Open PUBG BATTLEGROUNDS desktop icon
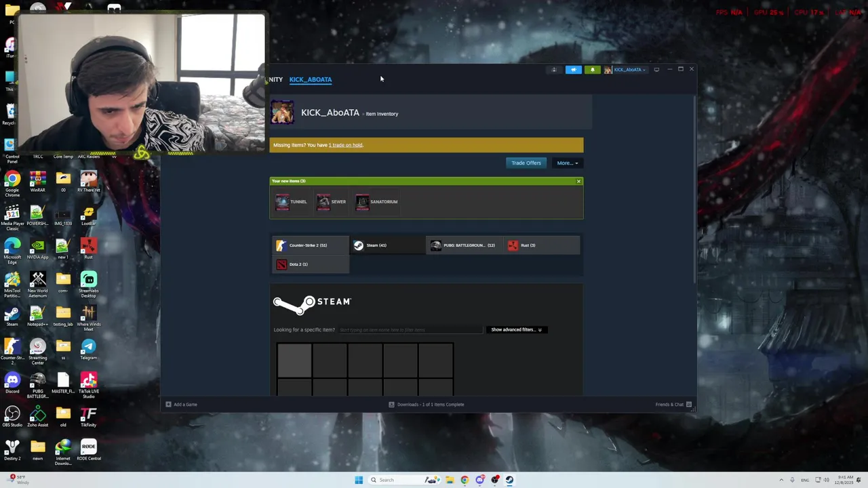868x488 pixels. pyautogui.click(x=37, y=386)
